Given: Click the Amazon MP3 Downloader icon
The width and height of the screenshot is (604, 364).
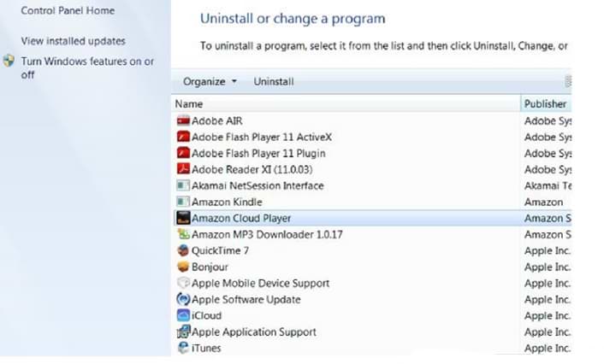Looking at the screenshot, I should click(x=183, y=234).
